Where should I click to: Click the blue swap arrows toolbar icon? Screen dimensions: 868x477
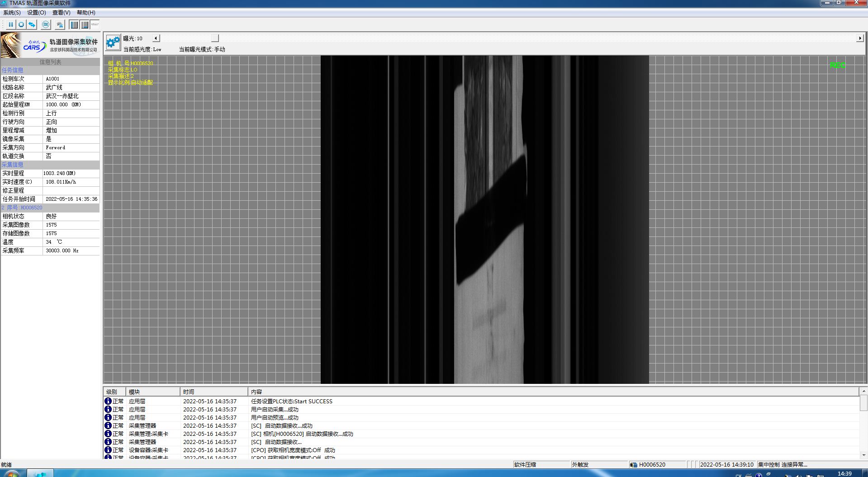click(32, 24)
